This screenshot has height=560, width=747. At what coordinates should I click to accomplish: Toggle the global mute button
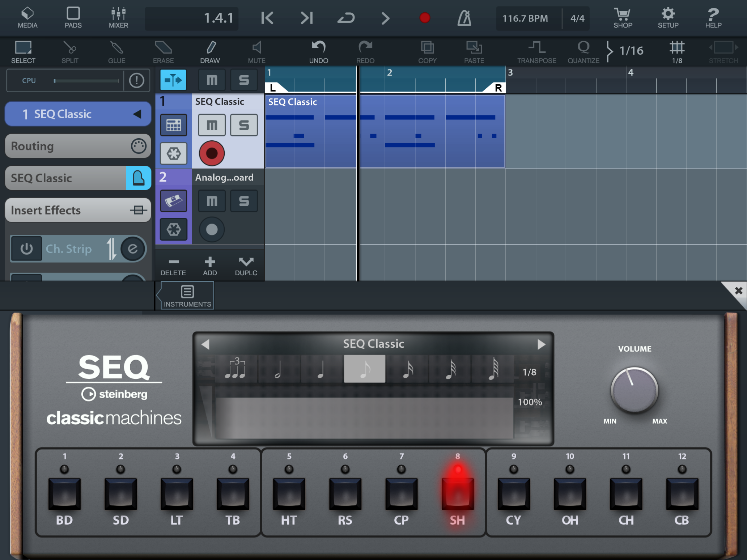(x=212, y=80)
